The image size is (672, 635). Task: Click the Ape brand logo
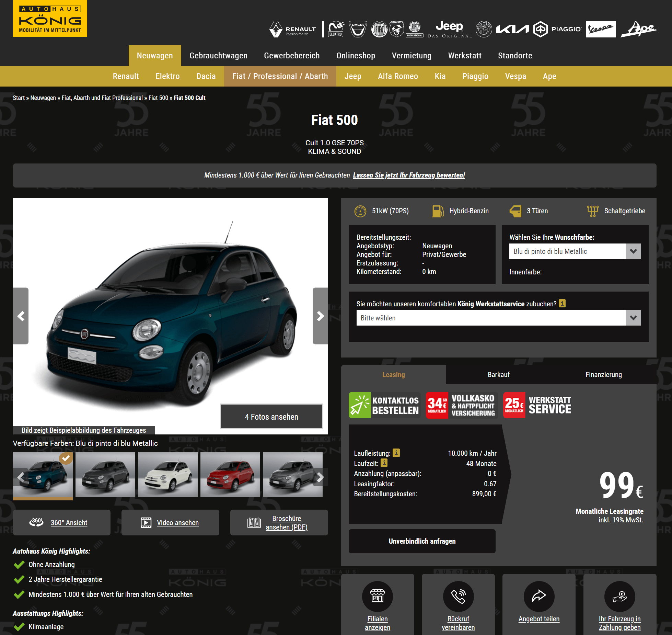pos(639,29)
